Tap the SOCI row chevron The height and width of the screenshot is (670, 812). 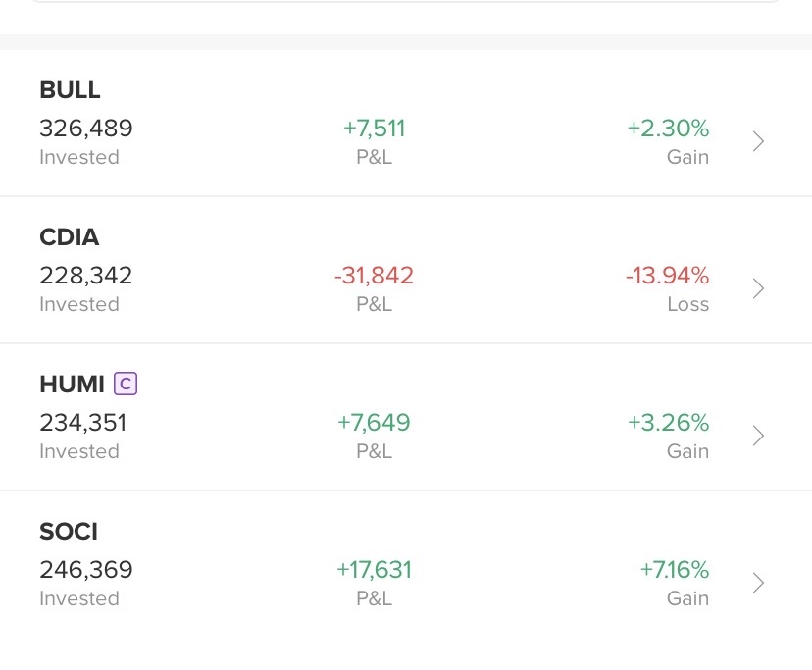pyautogui.click(x=758, y=583)
